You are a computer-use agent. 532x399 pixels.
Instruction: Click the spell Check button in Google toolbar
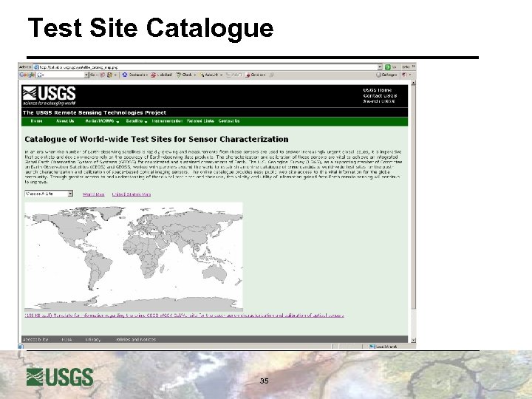coord(185,75)
